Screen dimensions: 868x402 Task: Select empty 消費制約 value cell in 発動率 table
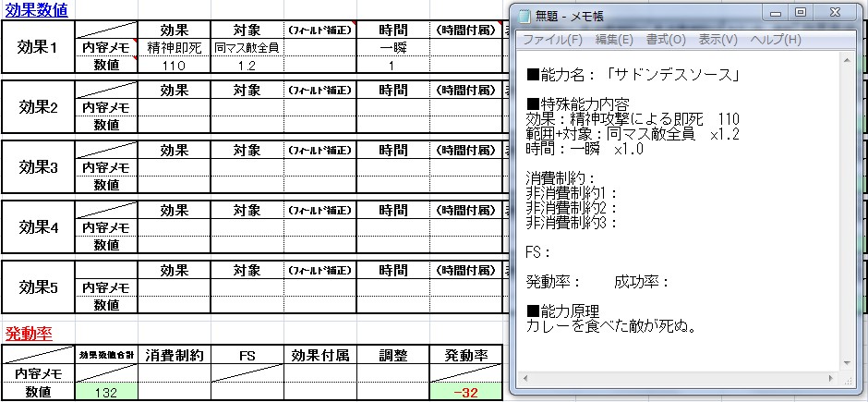point(174,392)
